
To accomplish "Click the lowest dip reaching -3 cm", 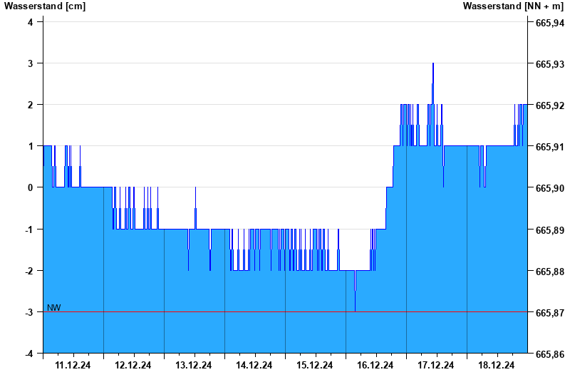I will pyautogui.click(x=355, y=308).
